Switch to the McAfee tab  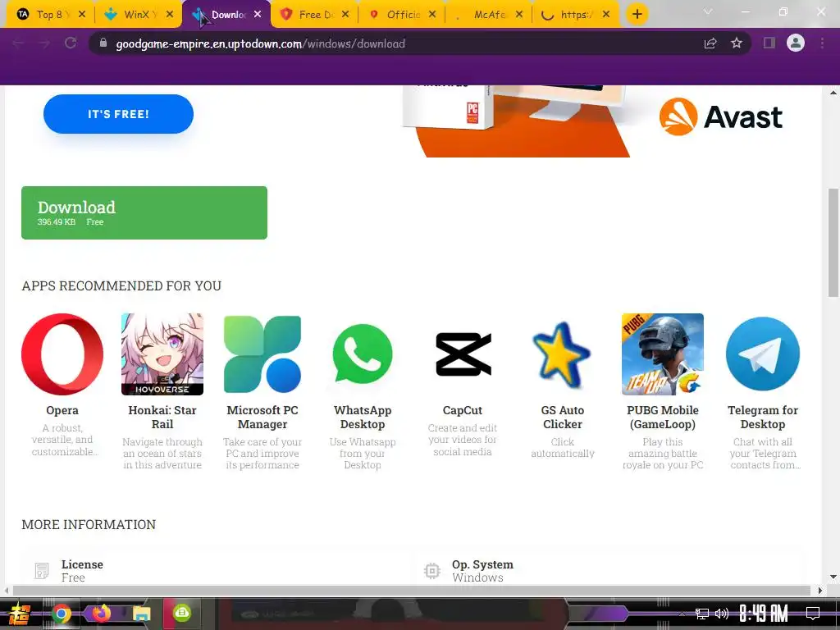coord(490,15)
